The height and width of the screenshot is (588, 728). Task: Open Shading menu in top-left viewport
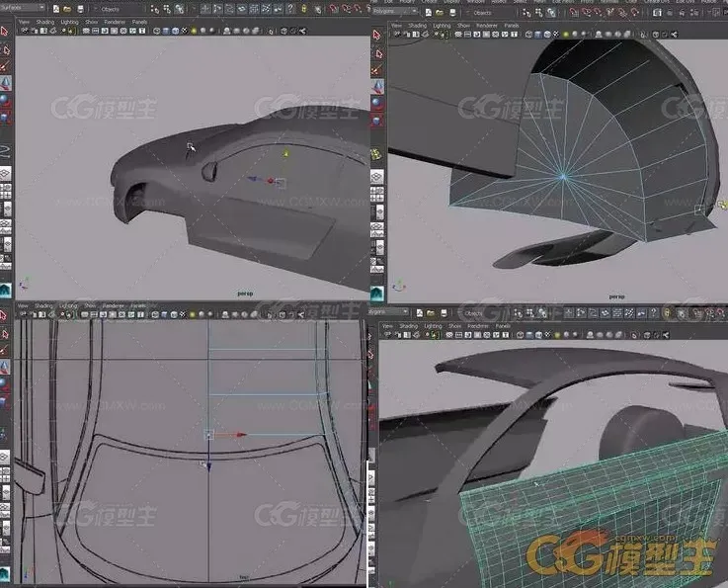click(45, 22)
